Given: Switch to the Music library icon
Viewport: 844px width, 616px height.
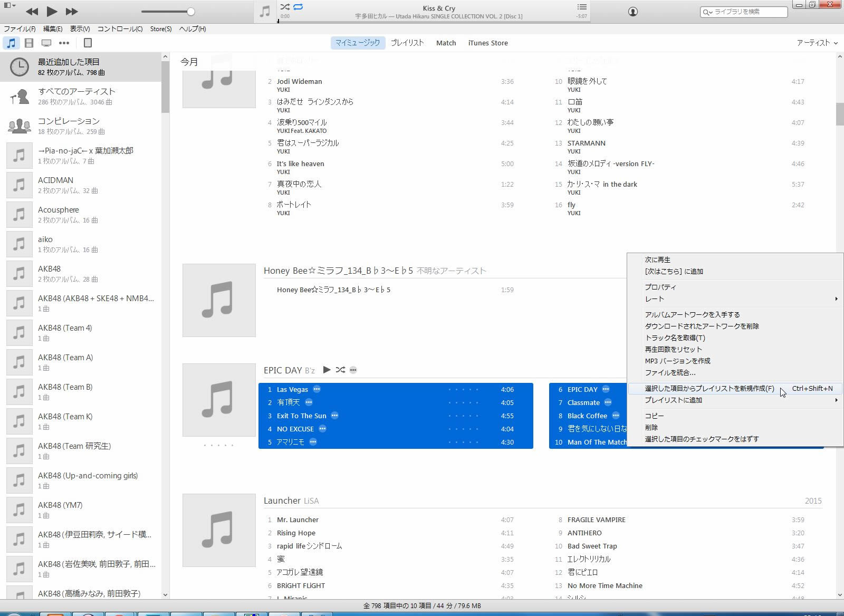Looking at the screenshot, I should tap(11, 43).
